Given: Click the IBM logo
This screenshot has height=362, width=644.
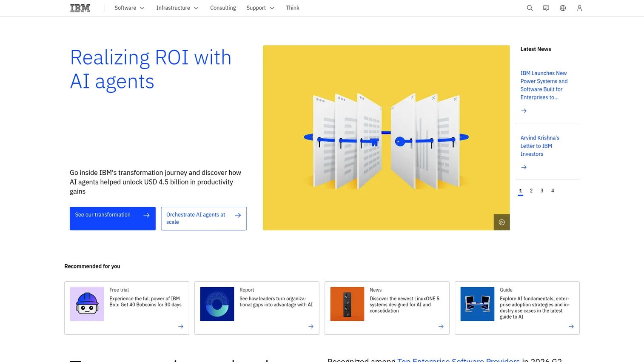Looking at the screenshot, I should click(x=80, y=8).
